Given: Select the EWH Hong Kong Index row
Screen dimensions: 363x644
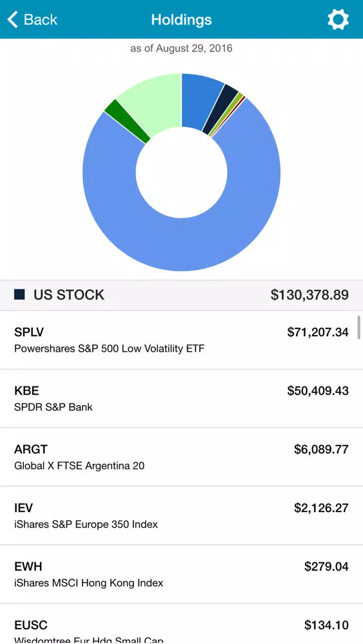Looking at the screenshot, I should [x=181, y=574].
